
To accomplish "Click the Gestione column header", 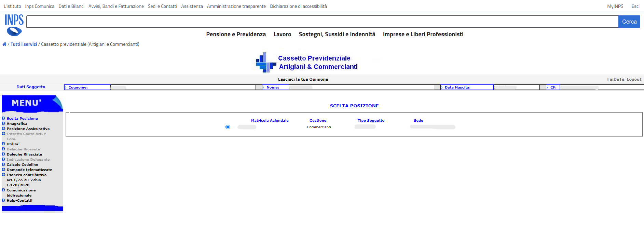I will coord(318,120).
